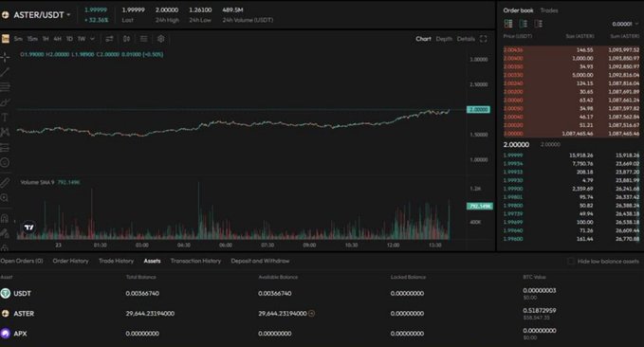Click the 792.149K volume axis label
The height and width of the screenshot is (347, 644).
pyautogui.click(x=480, y=206)
